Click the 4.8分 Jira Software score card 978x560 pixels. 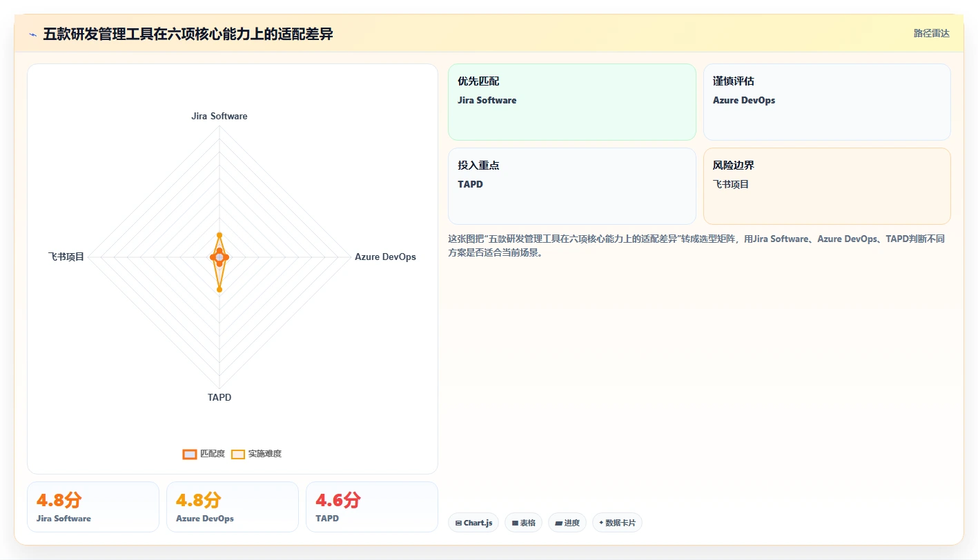pos(93,507)
